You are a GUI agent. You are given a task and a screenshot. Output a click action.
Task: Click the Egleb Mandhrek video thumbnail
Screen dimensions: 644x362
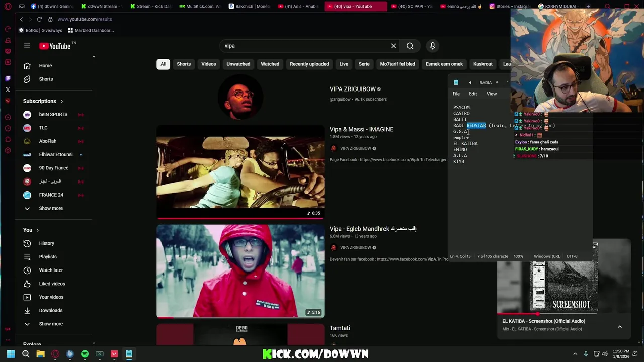(240, 271)
